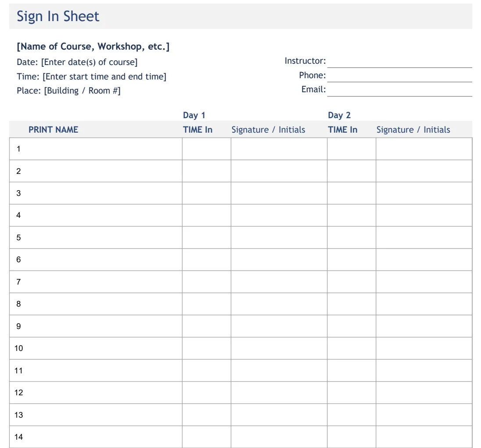Click Day 2 signature cell in row 1
The image size is (481, 448).
click(x=424, y=149)
